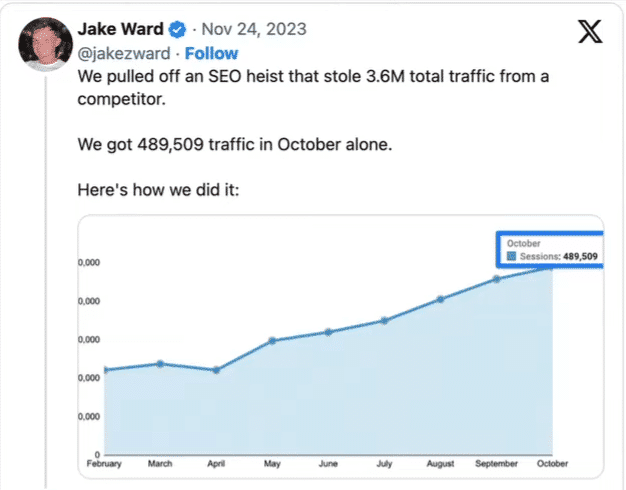Select the April data point

coord(217,370)
